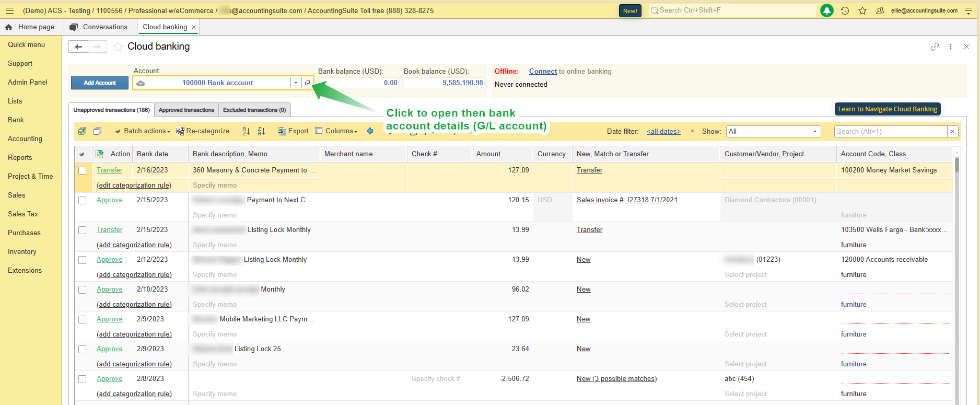Check all transactions toolbar icon
Image resolution: width=980 pixels, height=405 pixels.
click(x=82, y=131)
